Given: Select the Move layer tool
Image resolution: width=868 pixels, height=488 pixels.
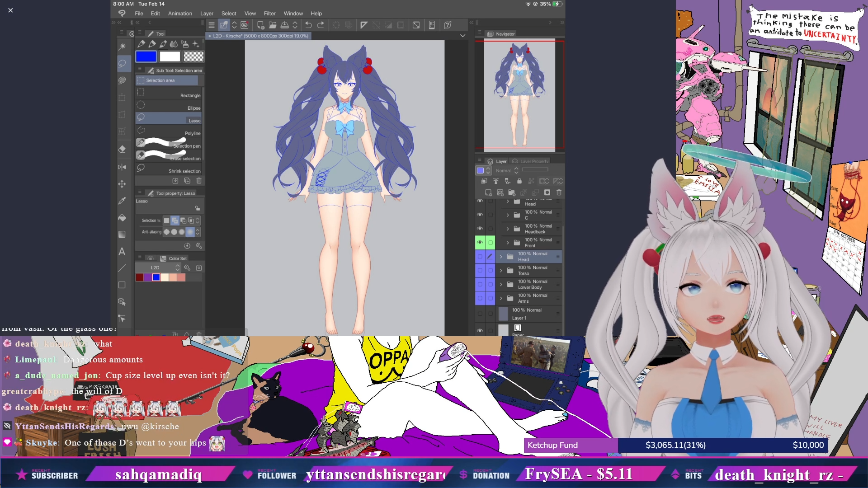Looking at the screenshot, I should pos(122,184).
